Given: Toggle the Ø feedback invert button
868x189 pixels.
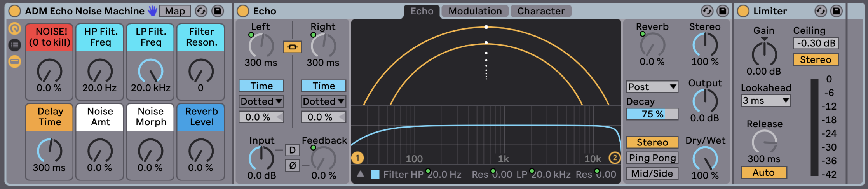Looking at the screenshot, I should (293, 166).
